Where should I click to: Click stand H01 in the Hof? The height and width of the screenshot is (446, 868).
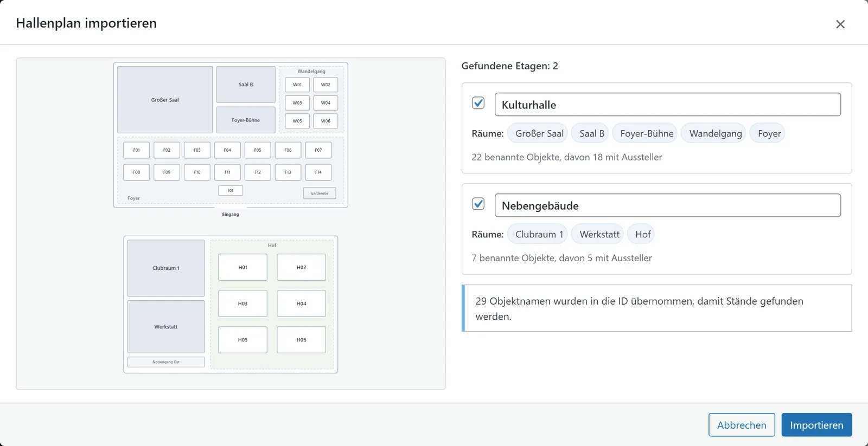coord(243,267)
